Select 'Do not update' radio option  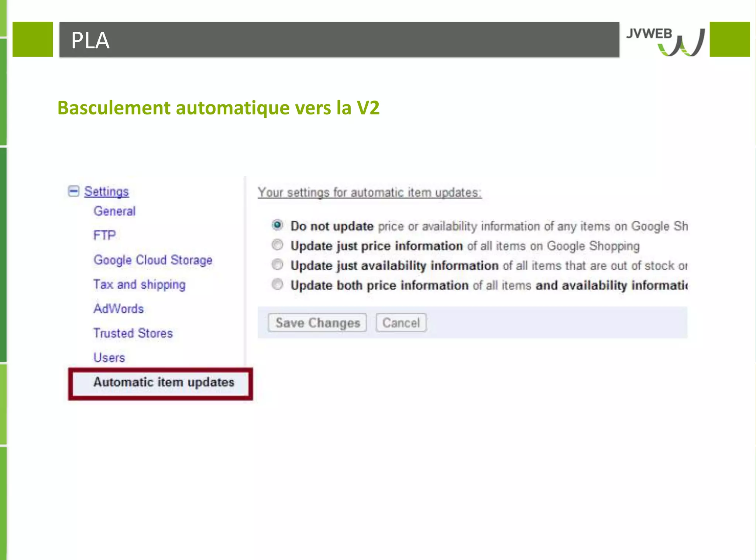[x=277, y=225]
